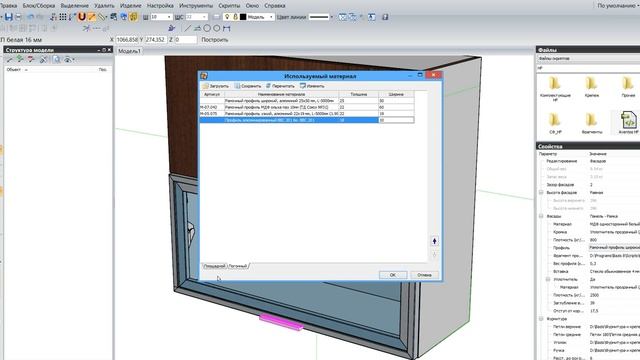Select row with article M-07.043
Screen dimensions: 640x360
(x=307, y=107)
